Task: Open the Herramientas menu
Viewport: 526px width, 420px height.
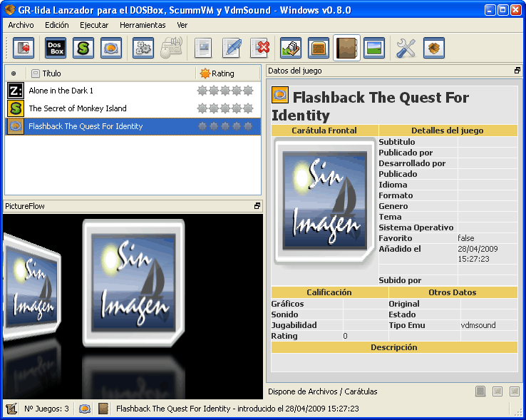Action: [143, 25]
